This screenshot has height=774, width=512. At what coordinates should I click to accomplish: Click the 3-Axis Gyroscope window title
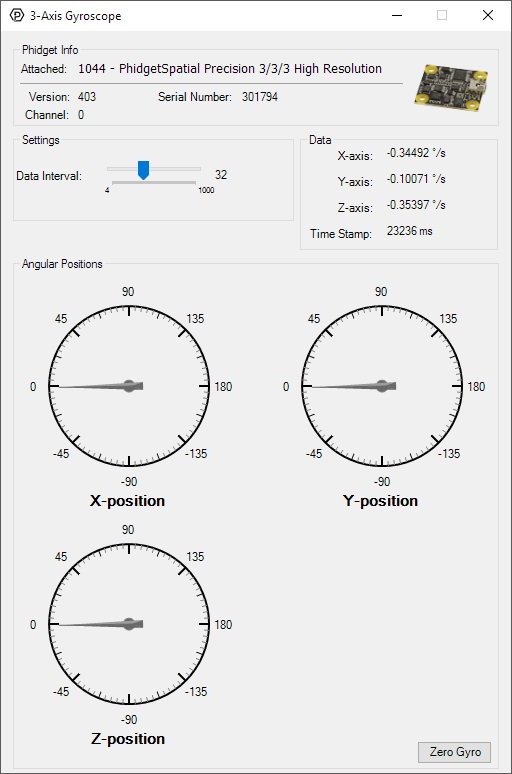click(x=76, y=16)
